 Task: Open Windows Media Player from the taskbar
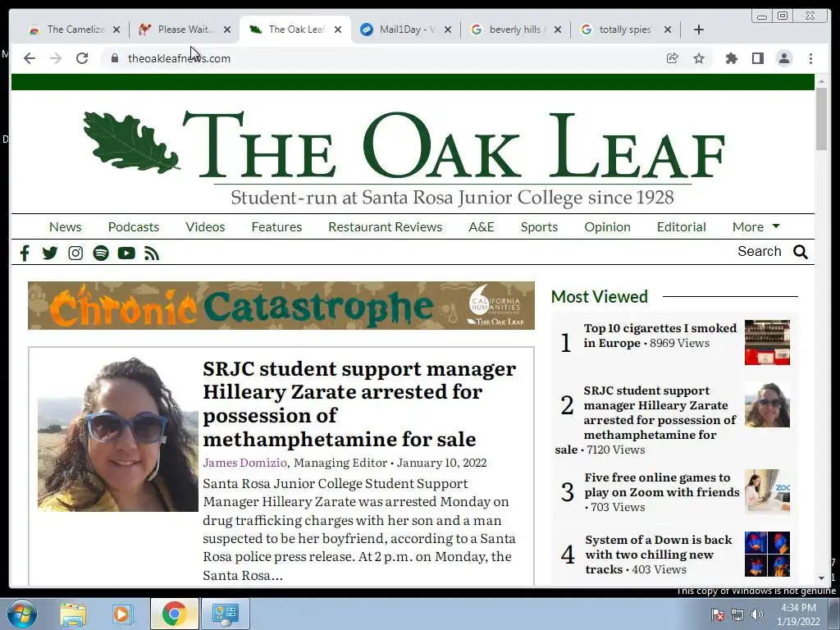coord(121,614)
